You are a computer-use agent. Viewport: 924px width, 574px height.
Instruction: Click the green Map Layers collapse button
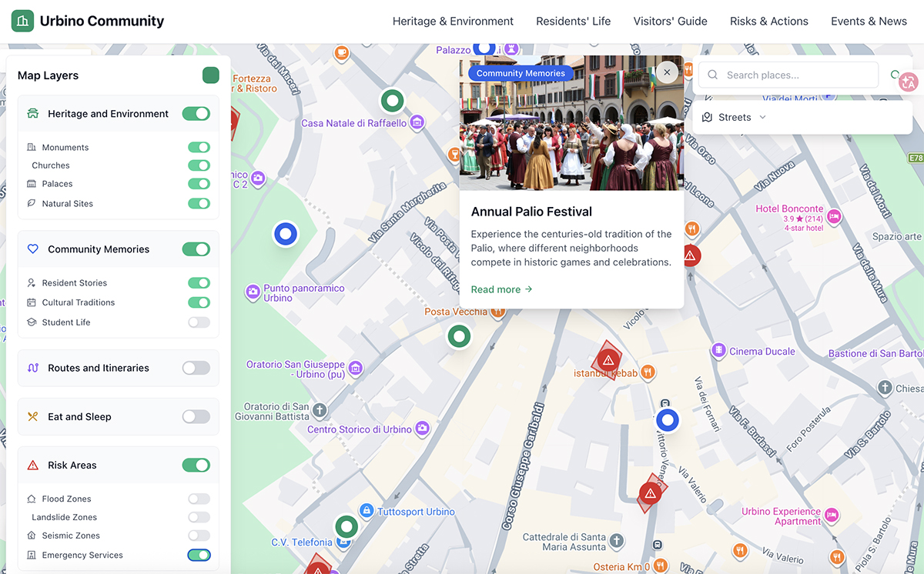coord(211,75)
